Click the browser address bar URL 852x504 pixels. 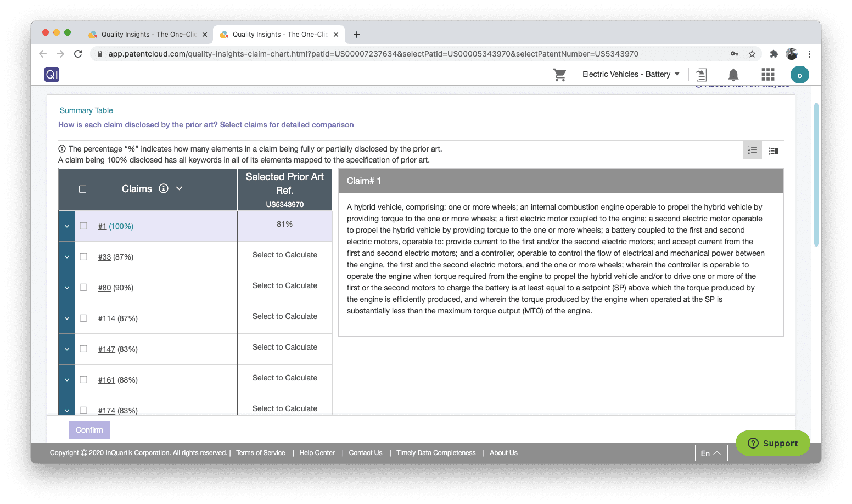pos(373,54)
